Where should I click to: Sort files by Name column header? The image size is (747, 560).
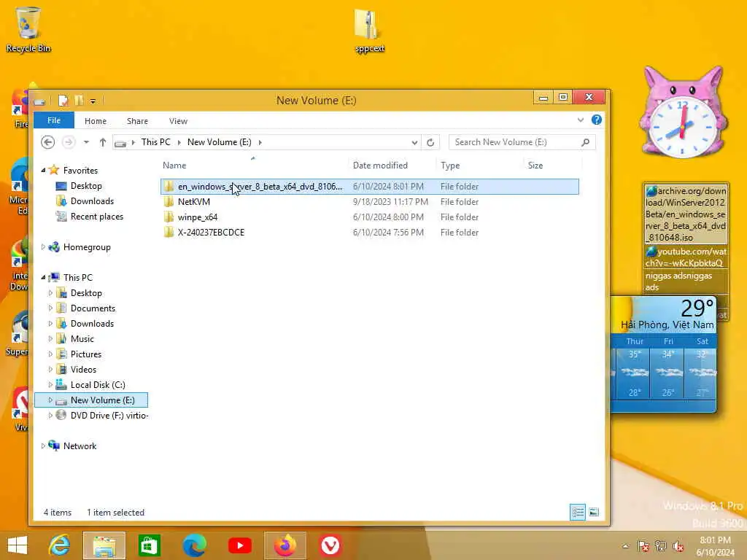[174, 166]
